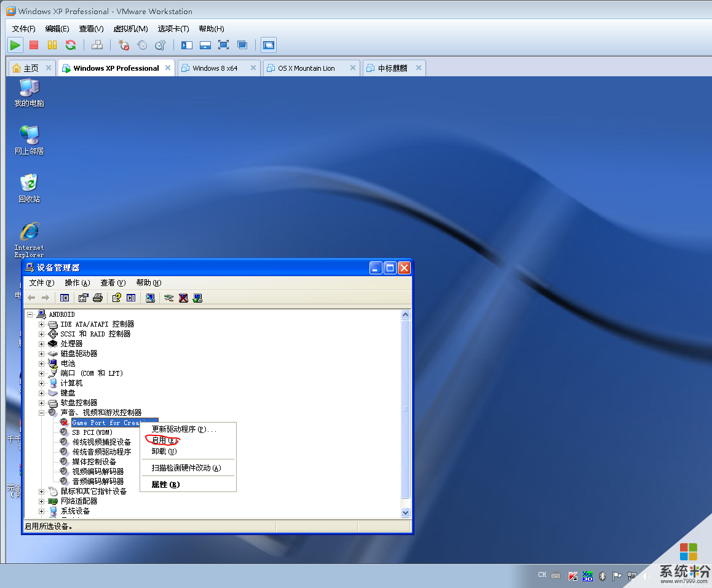Expand the IDE ATA/ATAPI 控制器 node

point(41,324)
